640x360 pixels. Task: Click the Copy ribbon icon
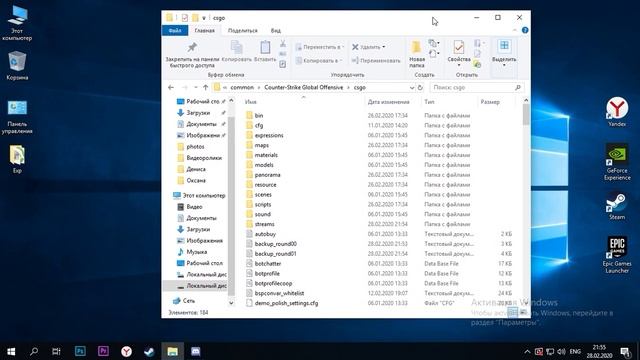point(237,47)
